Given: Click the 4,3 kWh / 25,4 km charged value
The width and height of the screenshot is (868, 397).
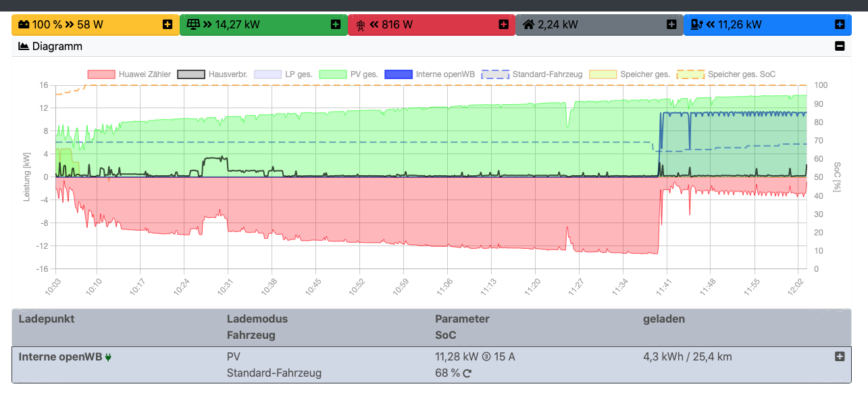Looking at the screenshot, I should [688, 357].
